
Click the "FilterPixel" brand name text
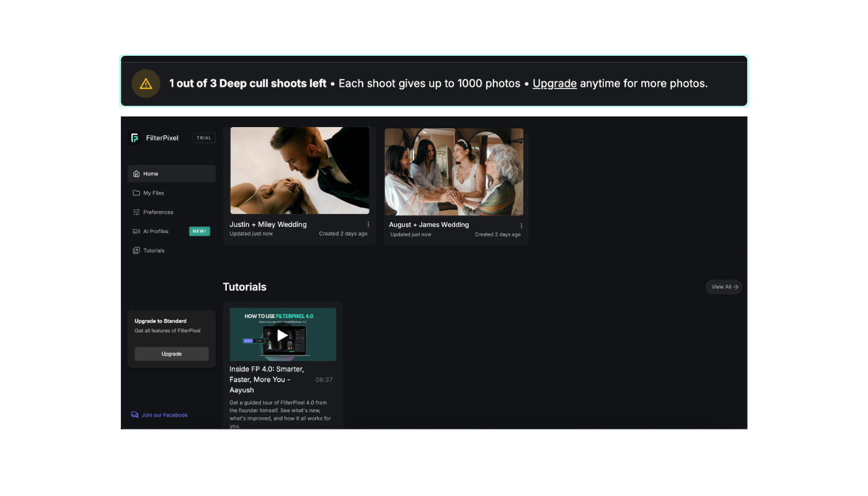[162, 138]
